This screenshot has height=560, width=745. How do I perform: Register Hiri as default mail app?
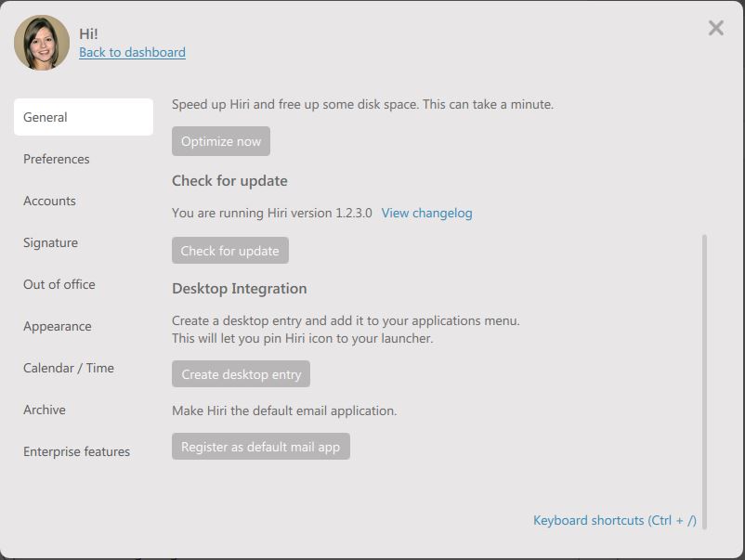(x=261, y=446)
